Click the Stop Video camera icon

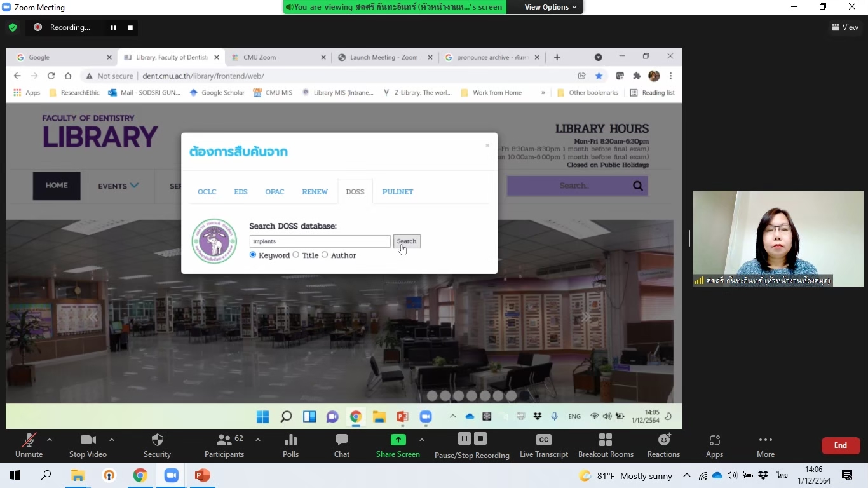(88, 440)
